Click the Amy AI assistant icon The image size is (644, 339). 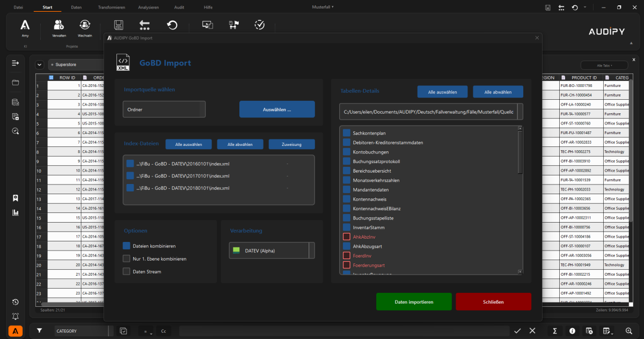pyautogui.click(x=25, y=25)
